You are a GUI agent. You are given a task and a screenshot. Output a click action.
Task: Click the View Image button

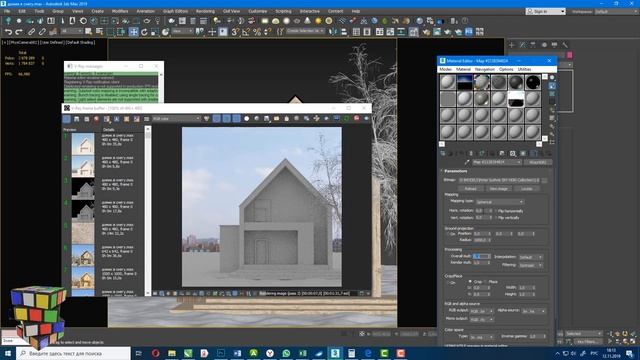pyautogui.click(x=498, y=189)
